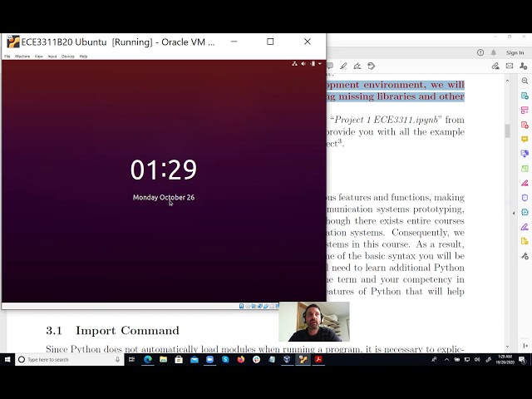
Task: Click the search tool in Acrobat right pane
Action: coord(525,81)
